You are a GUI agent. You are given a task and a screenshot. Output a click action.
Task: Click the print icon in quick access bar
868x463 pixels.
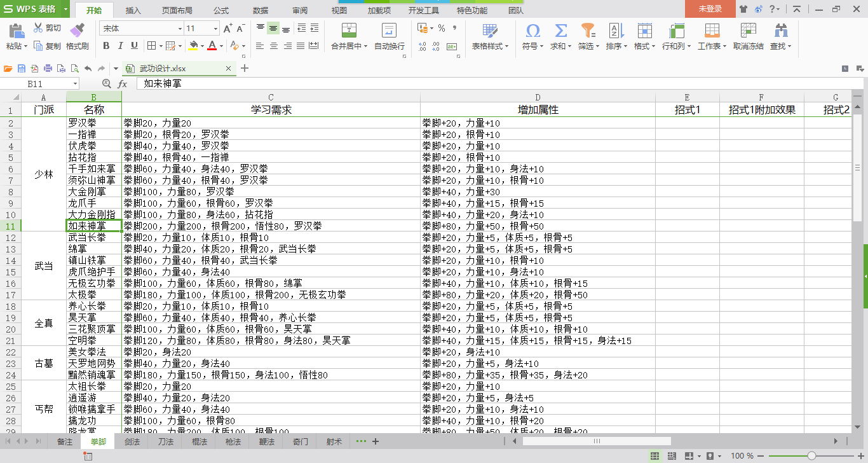(x=48, y=69)
